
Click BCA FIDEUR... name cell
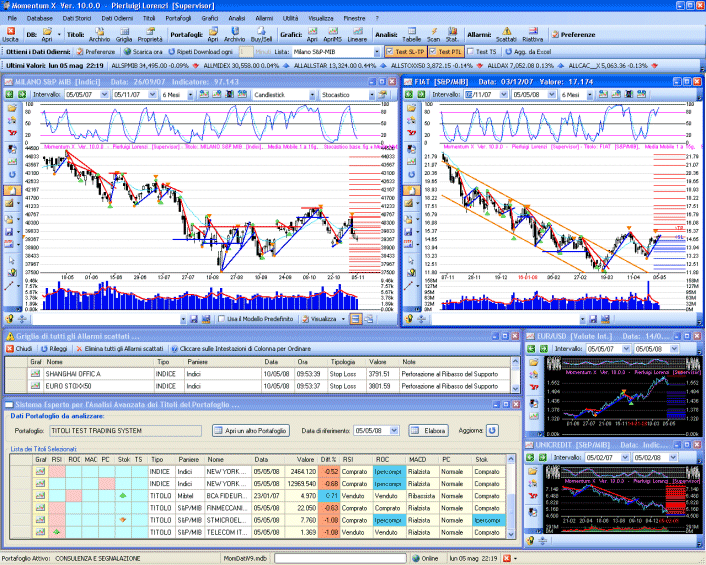[x=227, y=496]
